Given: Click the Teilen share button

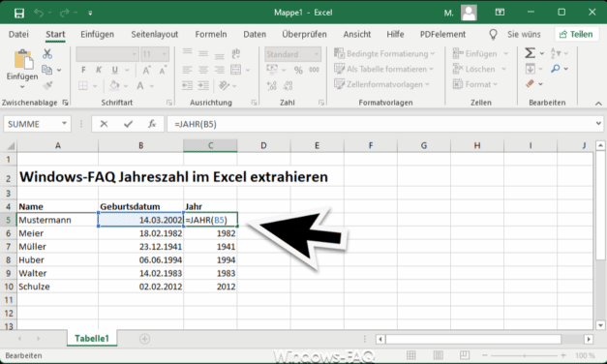Looking at the screenshot, I should coord(576,34).
